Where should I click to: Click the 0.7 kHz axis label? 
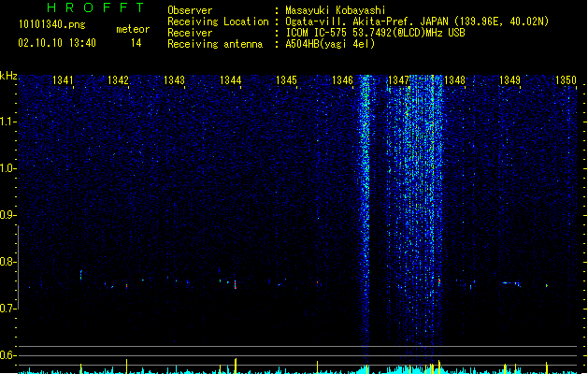(x=8, y=309)
